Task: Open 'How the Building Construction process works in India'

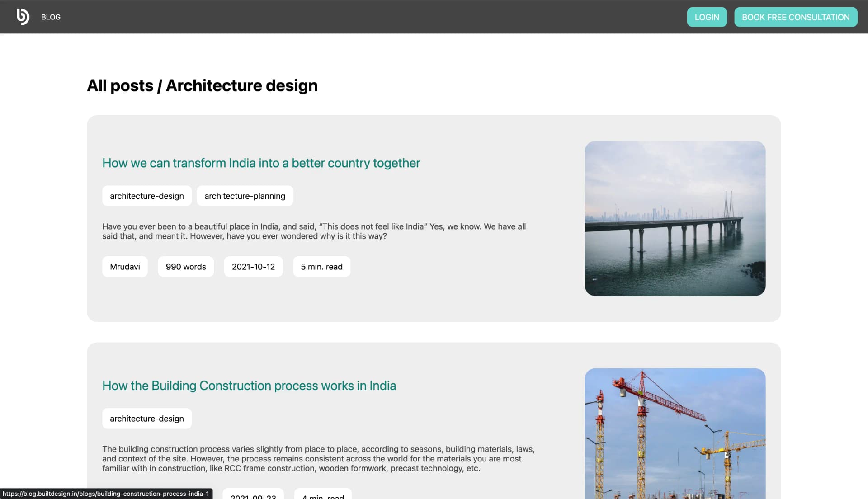Action: [249, 386]
